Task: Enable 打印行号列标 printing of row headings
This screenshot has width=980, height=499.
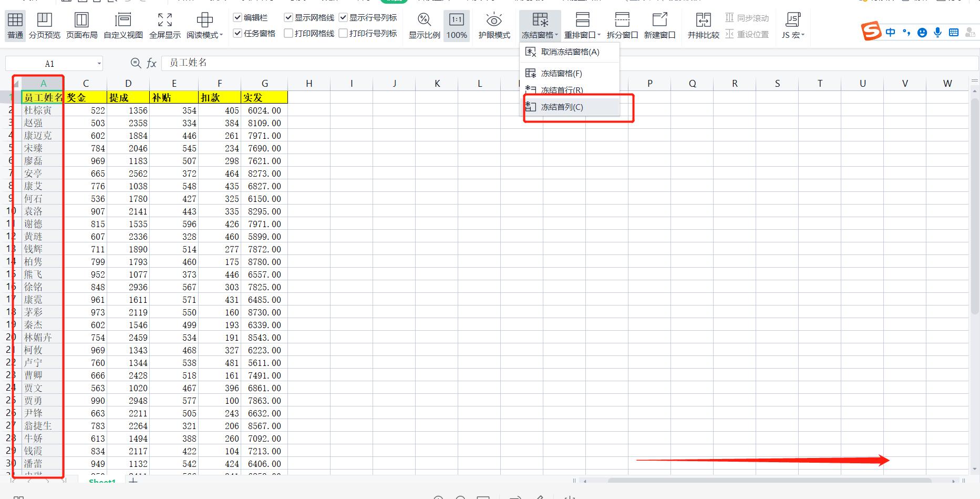Action: pyautogui.click(x=343, y=32)
